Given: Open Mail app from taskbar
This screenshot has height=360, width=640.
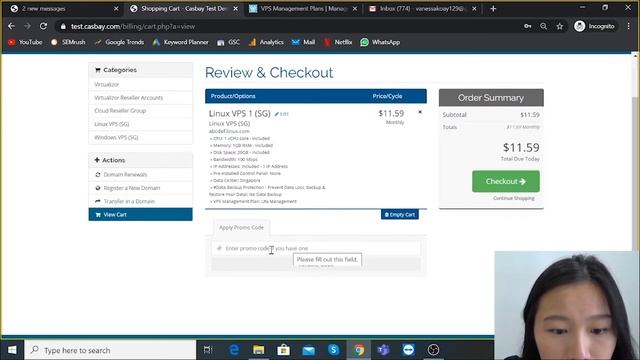Looking at the screenshot, I should [x=309, y=350].
